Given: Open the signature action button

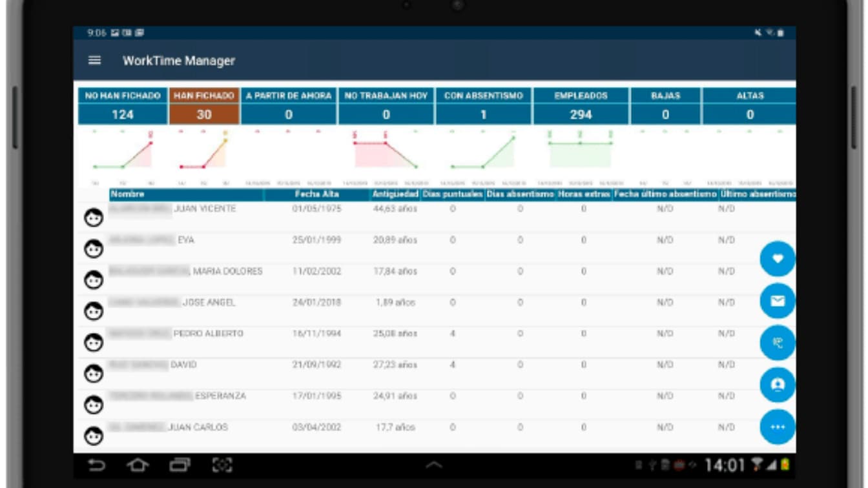Looking at the screenshot, I should (778, 342).
